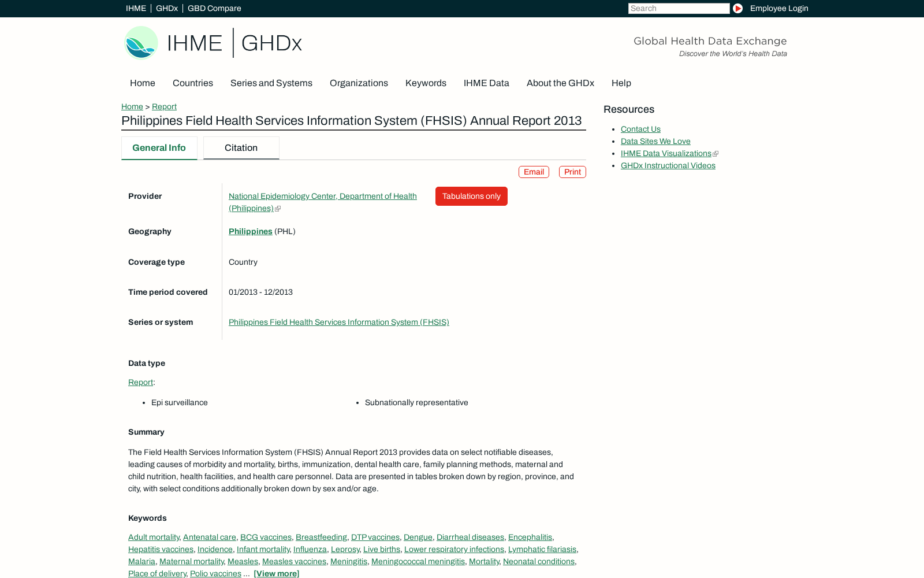Open the Keywords menu item
Image resolution: width=924 pixels, height=578 pixels.
coord(426,83)
